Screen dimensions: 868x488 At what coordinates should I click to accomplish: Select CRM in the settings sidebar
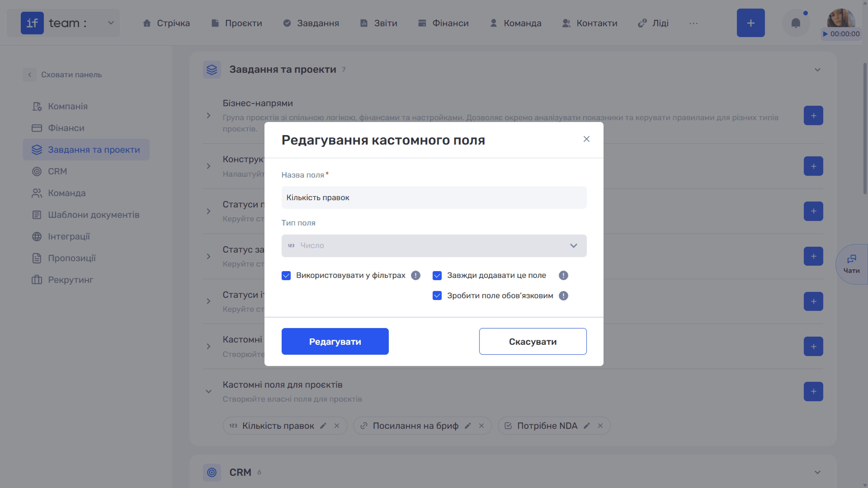pos(57,171)
